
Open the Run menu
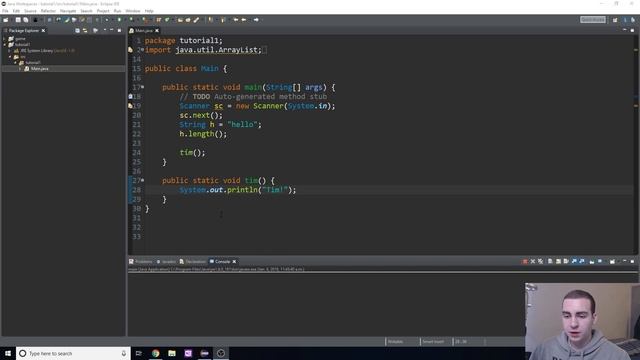point(117,11)
